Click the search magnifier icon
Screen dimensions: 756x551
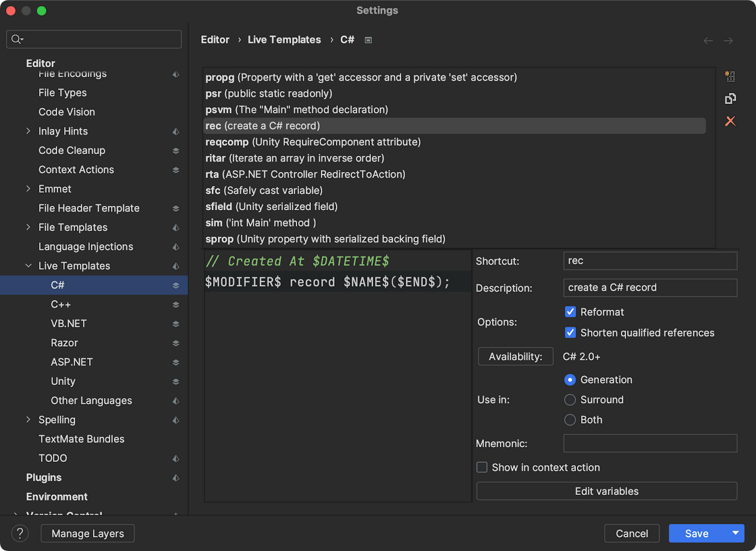(x=16, y=39)
